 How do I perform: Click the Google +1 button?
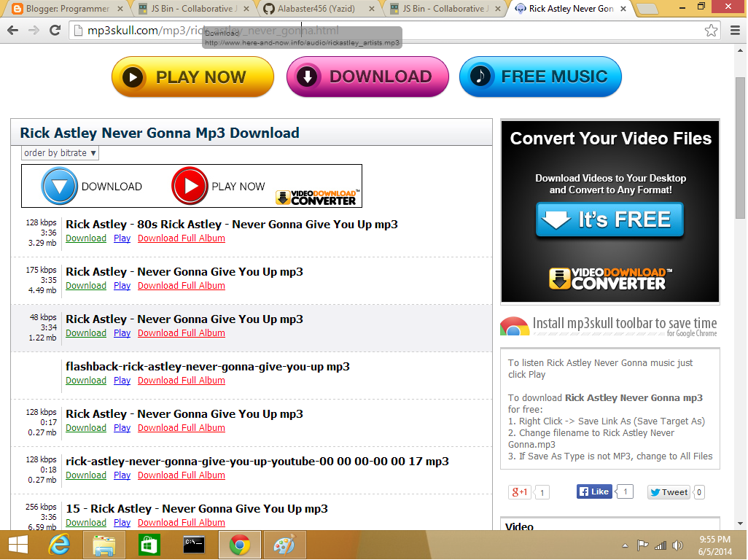coord(520,491)
